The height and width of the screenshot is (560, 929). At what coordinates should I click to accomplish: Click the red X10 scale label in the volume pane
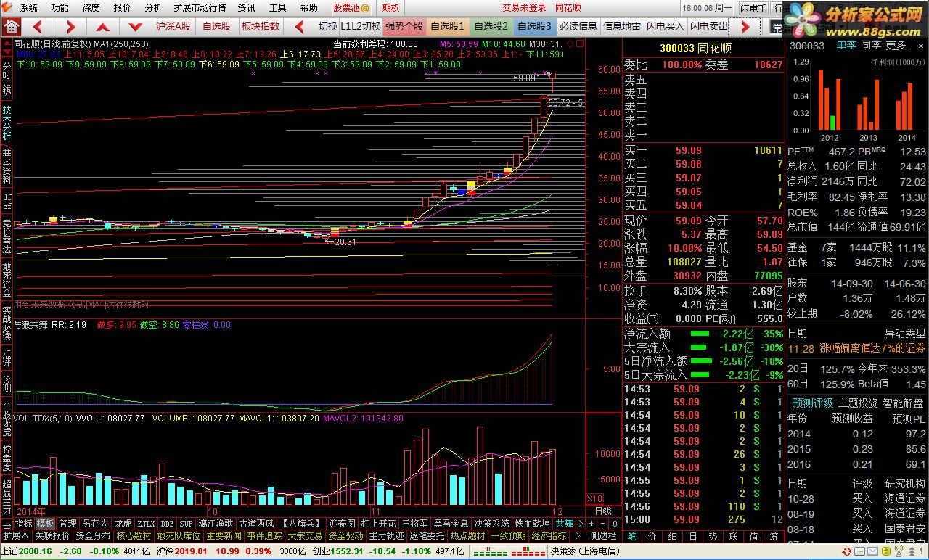click(594, 498)
